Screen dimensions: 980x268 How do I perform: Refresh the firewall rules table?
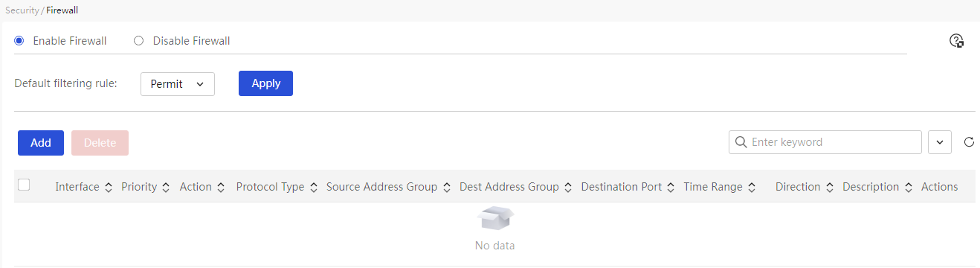click(969, 142)
